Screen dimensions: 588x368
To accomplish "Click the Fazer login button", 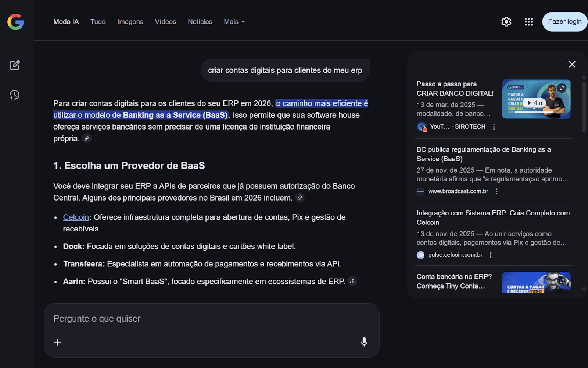I will (564, 22).
